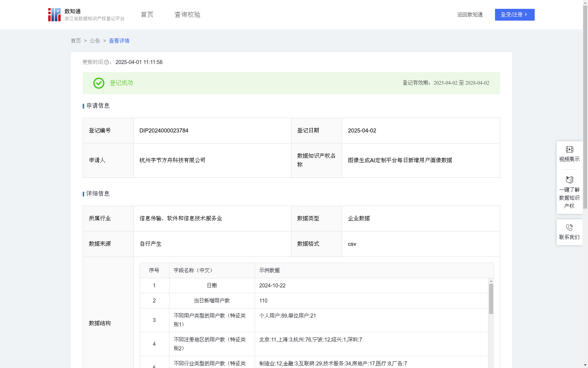Click sample value 2024-10-22

pos(272,286)
